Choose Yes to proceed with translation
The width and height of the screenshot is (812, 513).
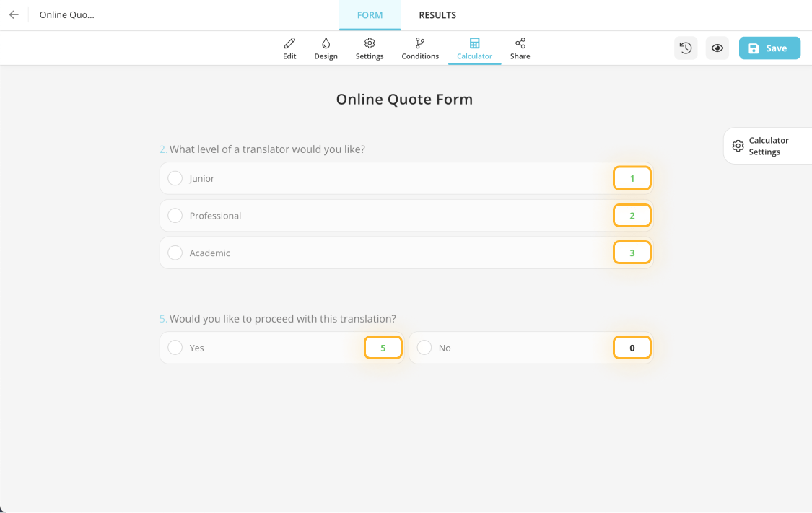(x=175, y=347)
